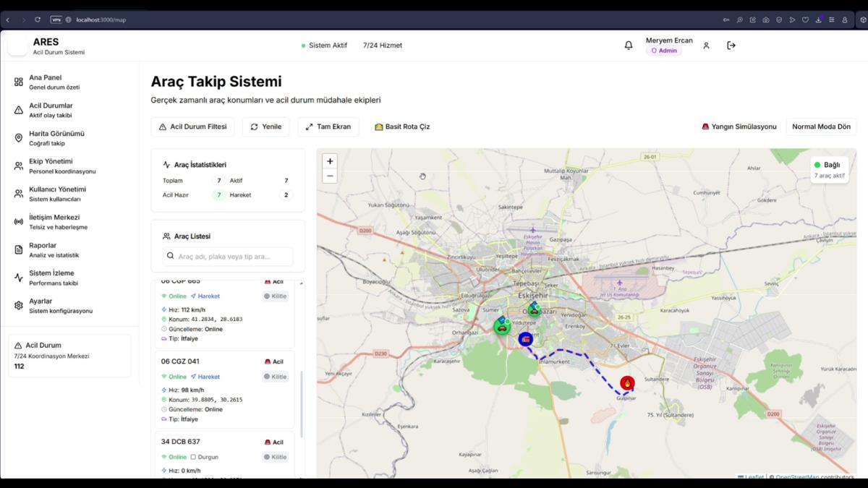Click the notification bell icon
868x488 pixels.
click(x=628, y=45)
